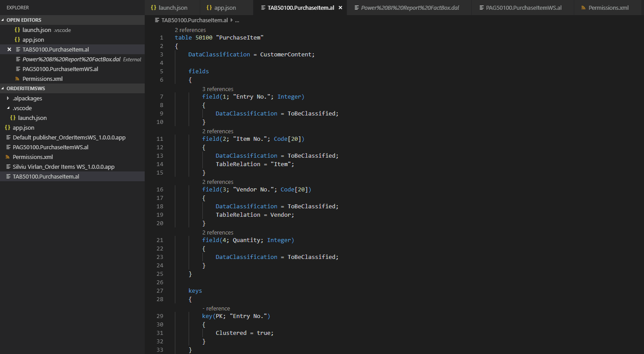This screenshot has width=644, height=354.
Task: Collapse the OPEN EDITORS section
Action: click(3, 20)
